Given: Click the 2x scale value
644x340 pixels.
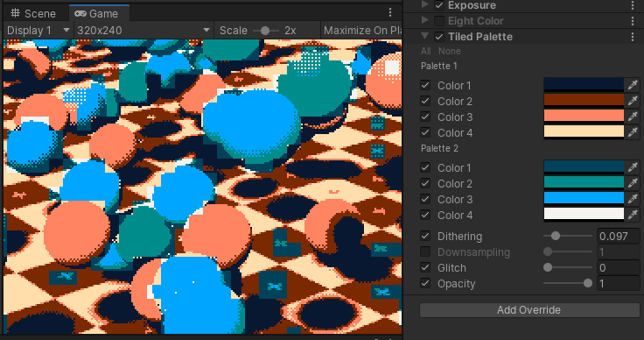Looking at the screenshot, I should point(290,31).
